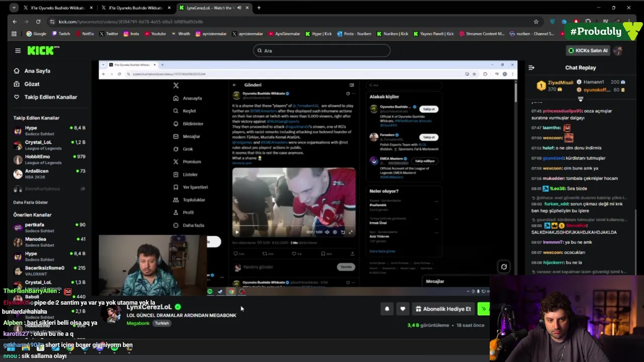Mute the tweet video volume icon
Viewport: 644px width, 362px height.
pyautogui.click(x=327, y=232)
